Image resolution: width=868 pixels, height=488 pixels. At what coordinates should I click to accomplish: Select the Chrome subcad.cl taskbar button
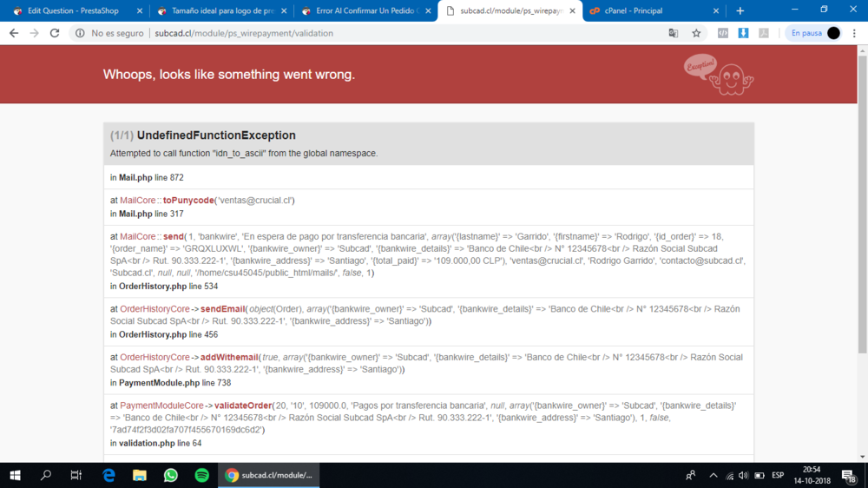coord(268,475)
